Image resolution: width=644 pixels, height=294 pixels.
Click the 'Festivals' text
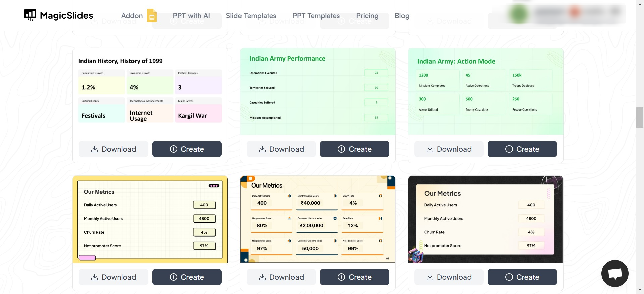coord(93,116)
